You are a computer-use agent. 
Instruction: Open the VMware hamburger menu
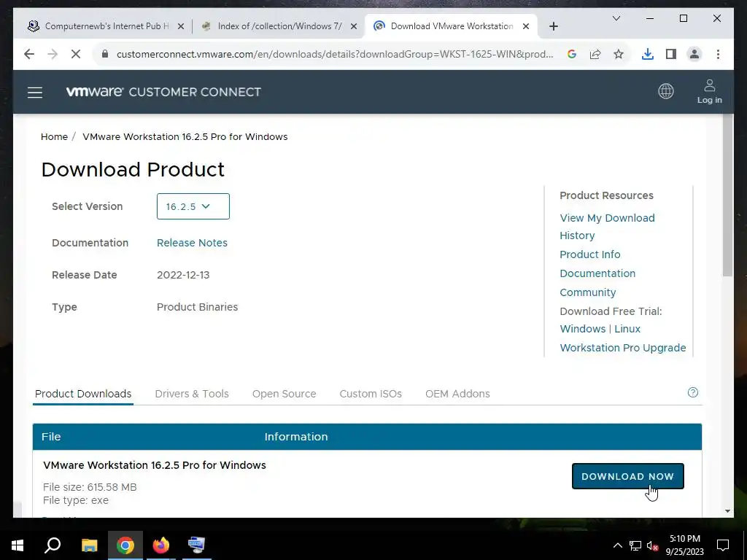point(35,93)
